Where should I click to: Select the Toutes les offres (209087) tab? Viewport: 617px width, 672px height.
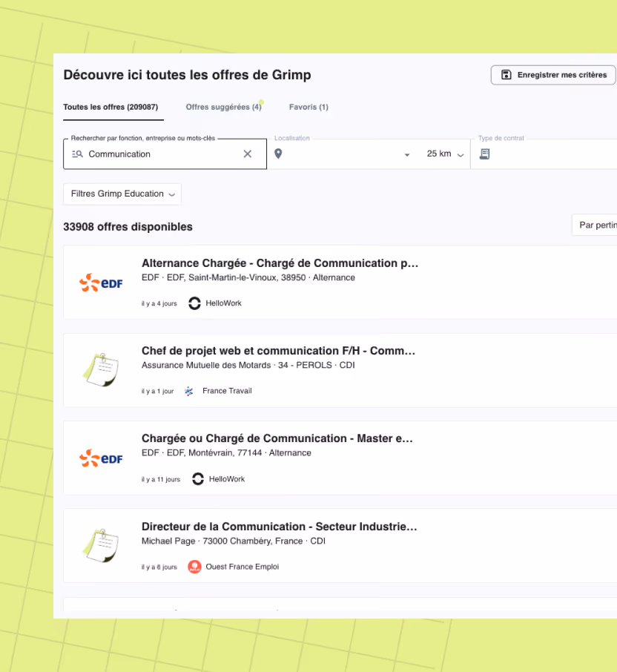(110, 107)
